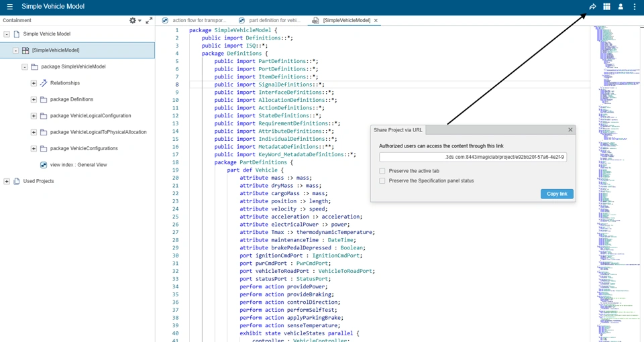Click 'port ignitionCmdPort' code line
644x342 pixels.
click(x=301, y=255)
